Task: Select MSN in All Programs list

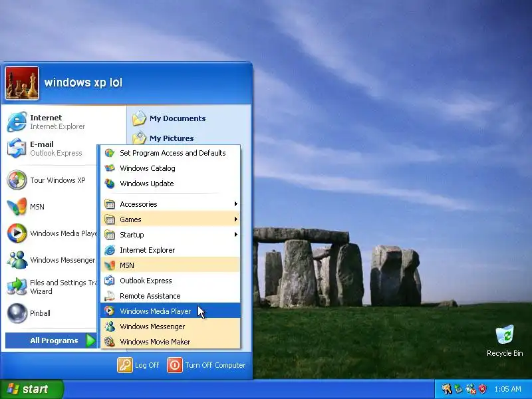Action: point(170,265)
